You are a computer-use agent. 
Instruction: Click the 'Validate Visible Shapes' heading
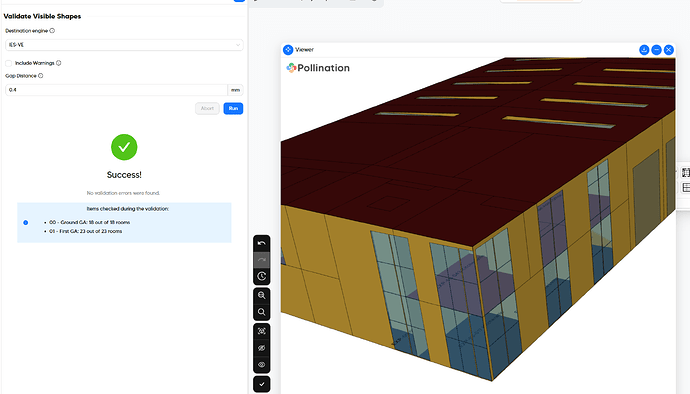click(x=42, y=16)
